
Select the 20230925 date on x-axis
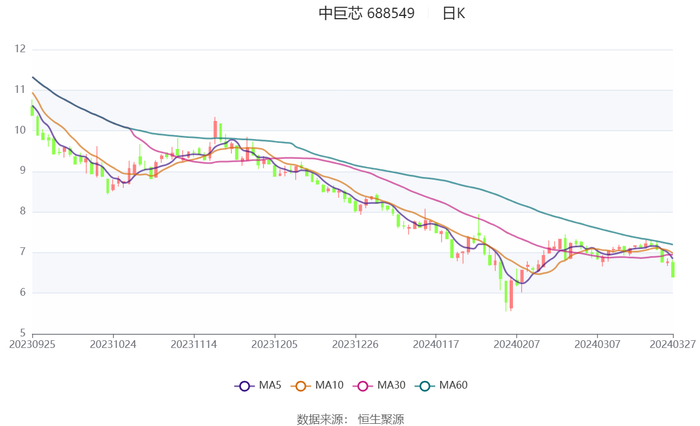[32, 343]
